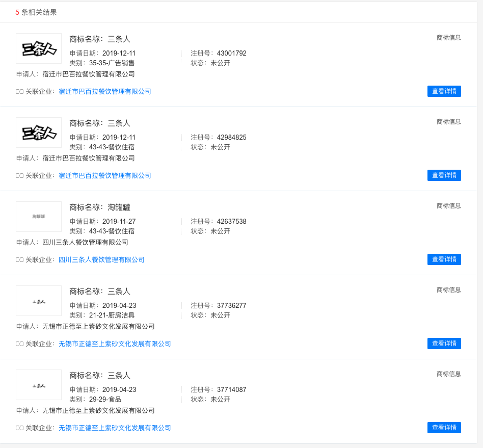Open 查看详情 for the 21-厨房洁具 trademark
Image resolution: width=483 pixels, height=448 pixels.
click(444, 344)
